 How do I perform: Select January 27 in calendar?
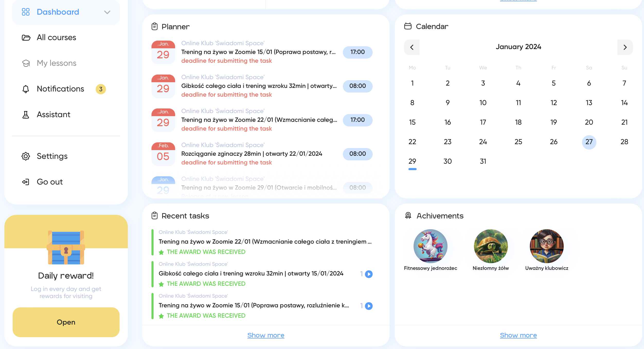pyautogui.click(x=589, y=142)
